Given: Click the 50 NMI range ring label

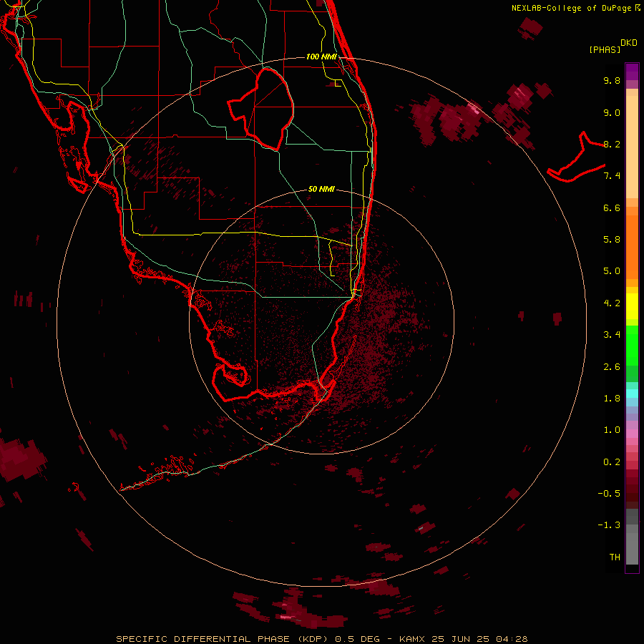Looking at the screenshot, I should (x=321, y=189).
